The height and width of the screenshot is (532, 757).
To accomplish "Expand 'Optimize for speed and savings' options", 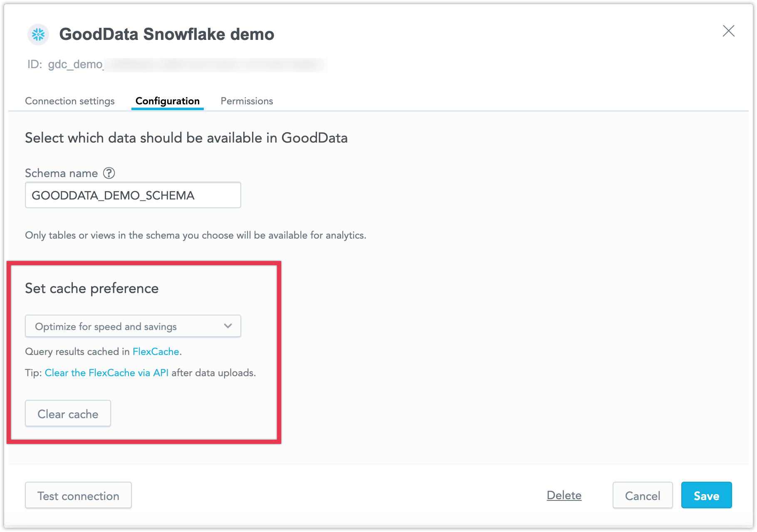I will coord(133,326).
